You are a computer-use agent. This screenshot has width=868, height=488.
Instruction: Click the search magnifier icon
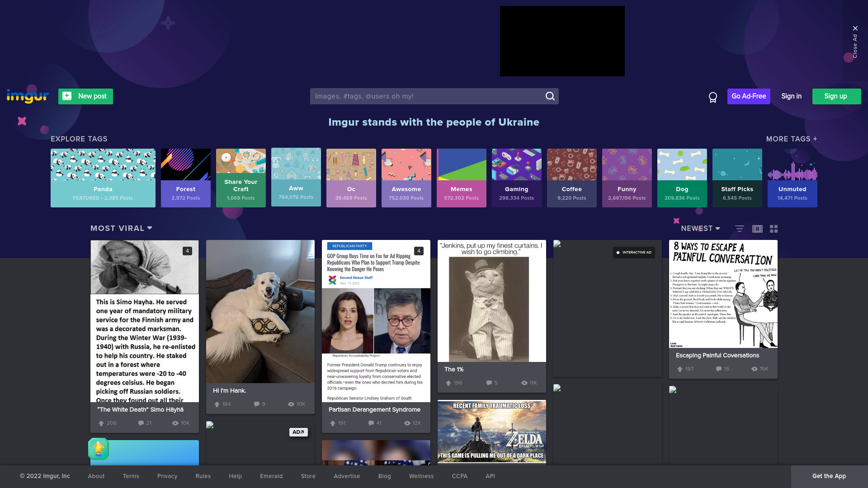point(550,96)
